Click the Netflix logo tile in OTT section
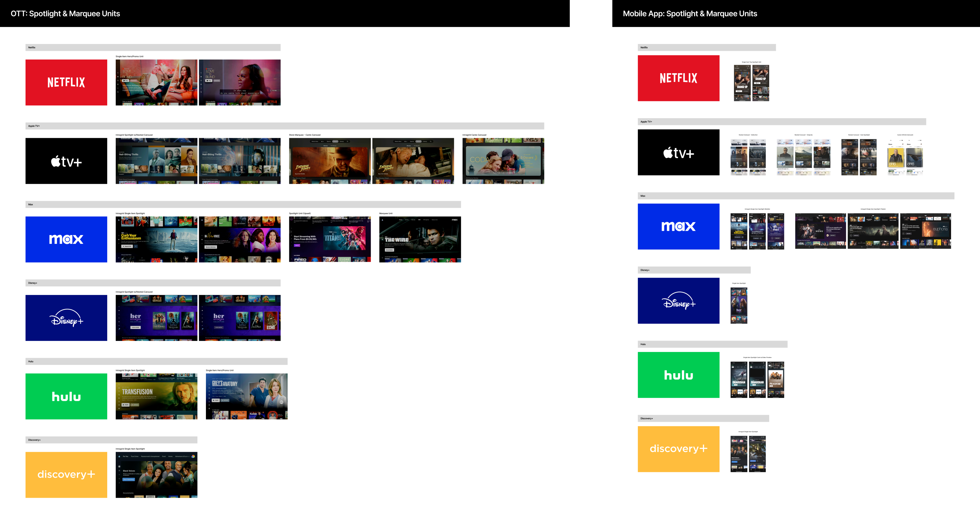The height and width of the screenshot is (515, 980). tap(66, 83)
